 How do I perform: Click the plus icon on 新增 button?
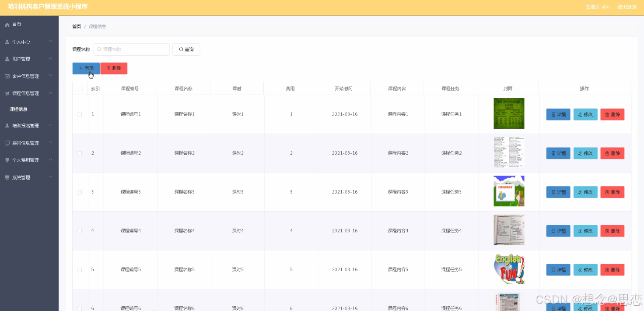pos(80,68)
